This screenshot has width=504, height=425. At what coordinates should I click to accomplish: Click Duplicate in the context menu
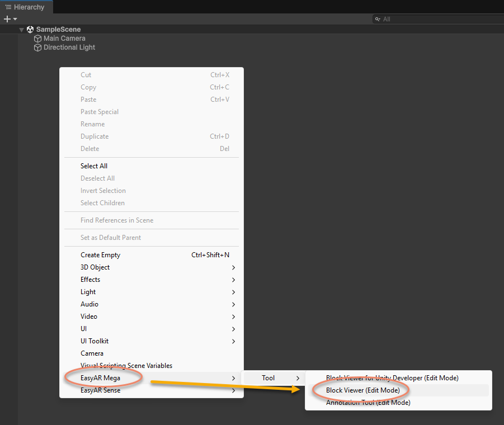95,136
